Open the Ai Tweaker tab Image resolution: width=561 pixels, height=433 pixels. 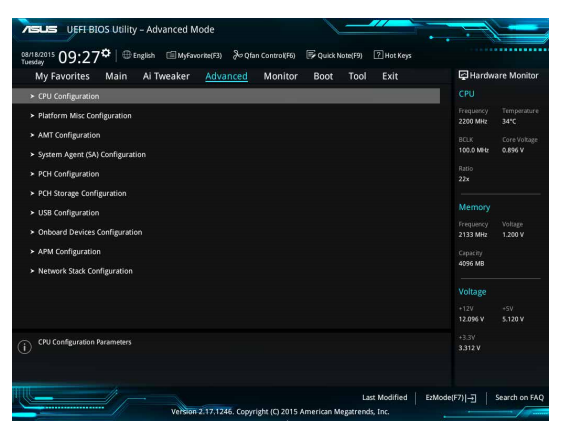166,76
